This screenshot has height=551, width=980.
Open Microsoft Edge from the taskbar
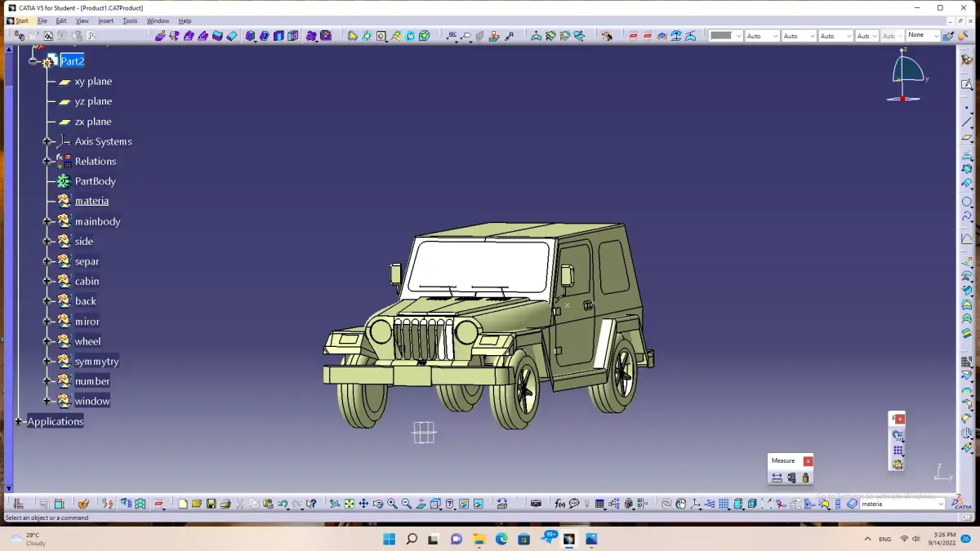[x=501, y=539]
